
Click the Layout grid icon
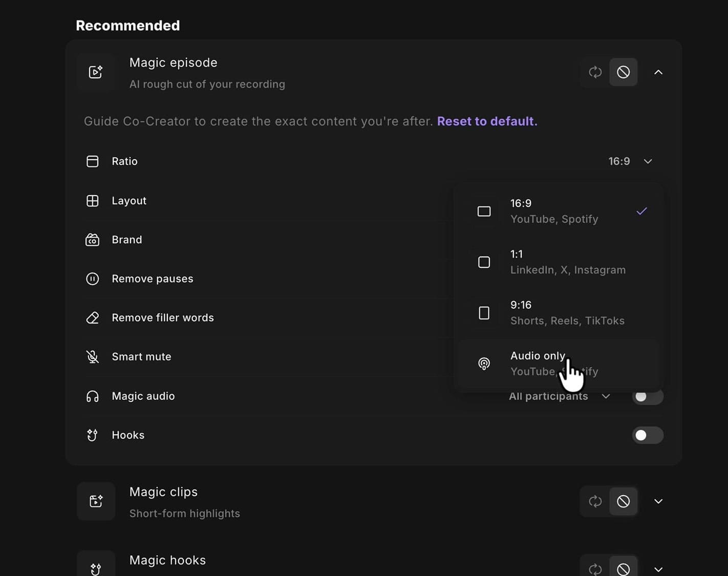[x=93, y=201]
